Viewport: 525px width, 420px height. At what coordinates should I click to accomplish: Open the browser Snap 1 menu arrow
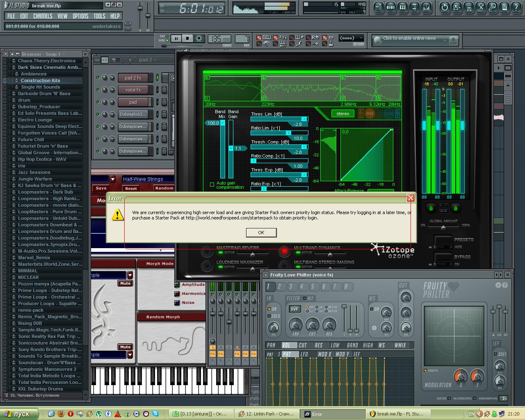pos(64,54)
